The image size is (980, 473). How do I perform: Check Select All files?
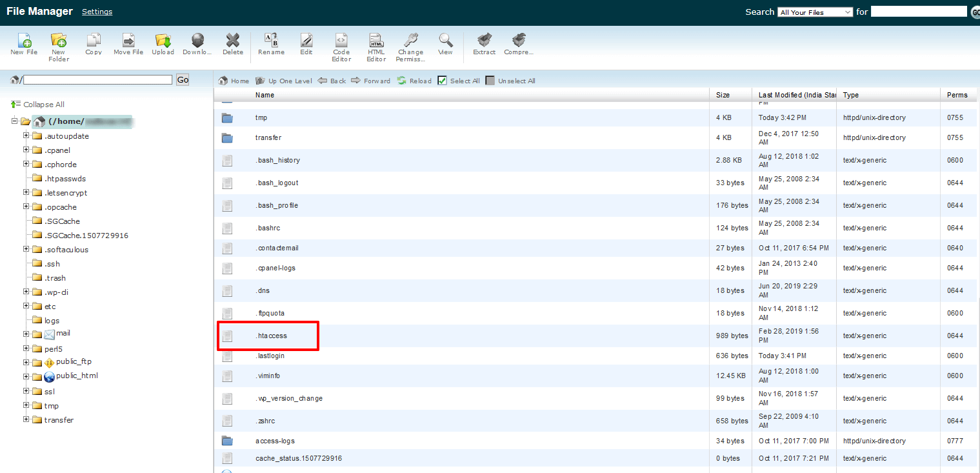click(x=442, y=81)
